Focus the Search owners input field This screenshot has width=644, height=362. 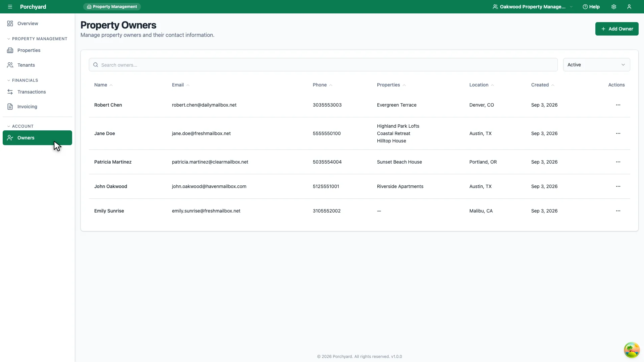tap(323, 65)
